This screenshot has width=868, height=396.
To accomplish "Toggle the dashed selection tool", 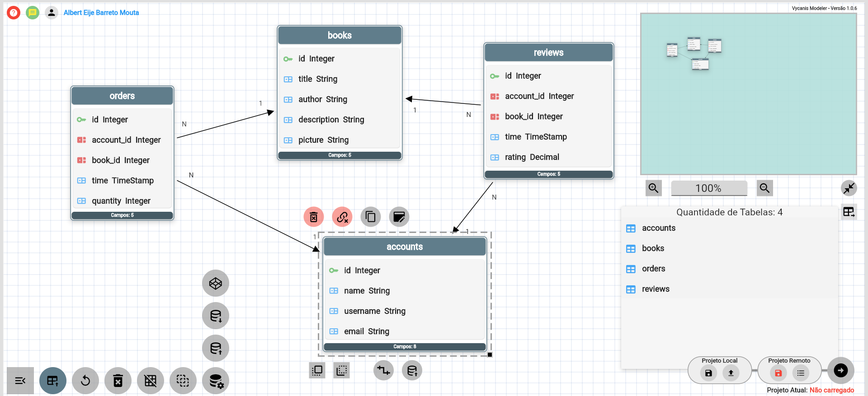I will (x=183, y=381).
